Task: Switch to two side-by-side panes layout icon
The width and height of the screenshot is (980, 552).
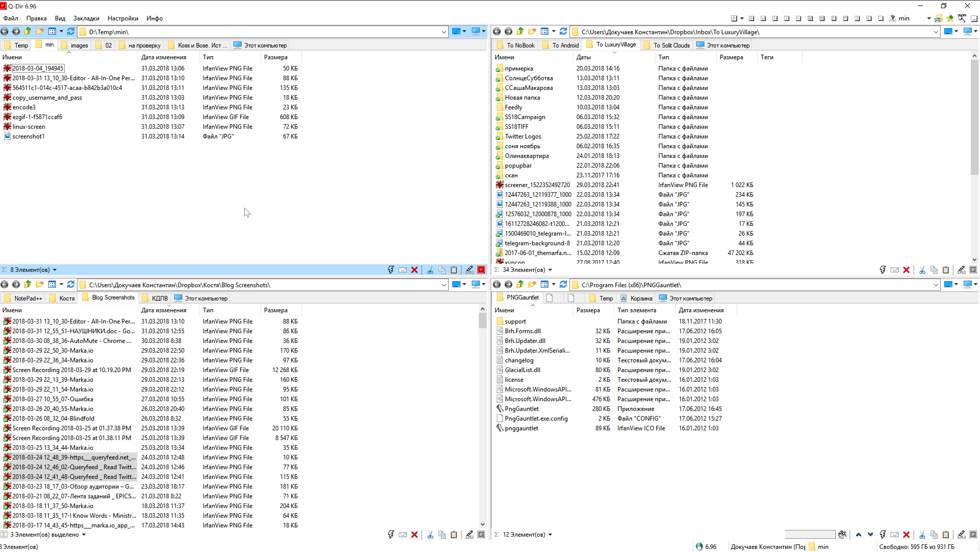Action: (x=787, y=18)
